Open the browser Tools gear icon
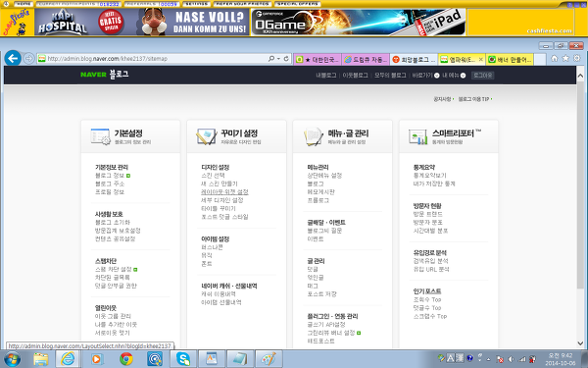 tap(577, 58)
